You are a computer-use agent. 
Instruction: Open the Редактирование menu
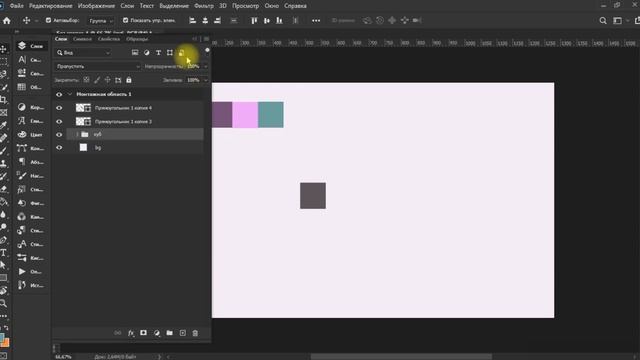[x=51, y=6]
